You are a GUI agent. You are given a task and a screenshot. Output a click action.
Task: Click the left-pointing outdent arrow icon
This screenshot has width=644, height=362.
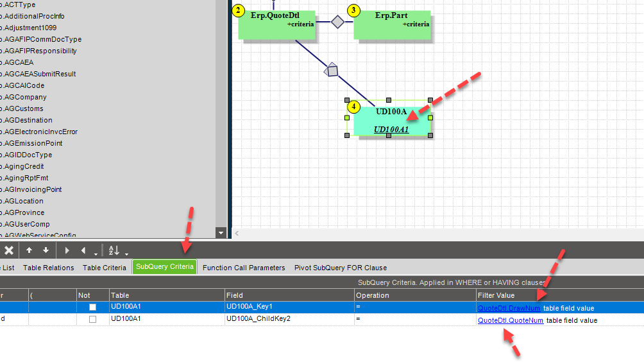coord(83,250)
